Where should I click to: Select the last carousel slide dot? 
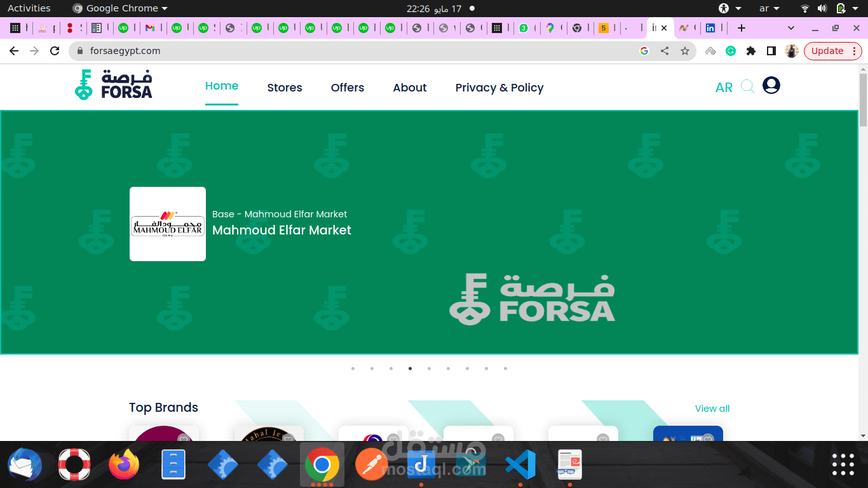tap(505, 369)
